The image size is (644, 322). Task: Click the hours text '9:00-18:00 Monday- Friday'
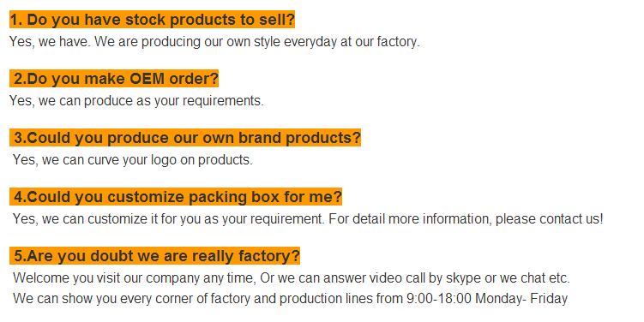pos(487,298)
